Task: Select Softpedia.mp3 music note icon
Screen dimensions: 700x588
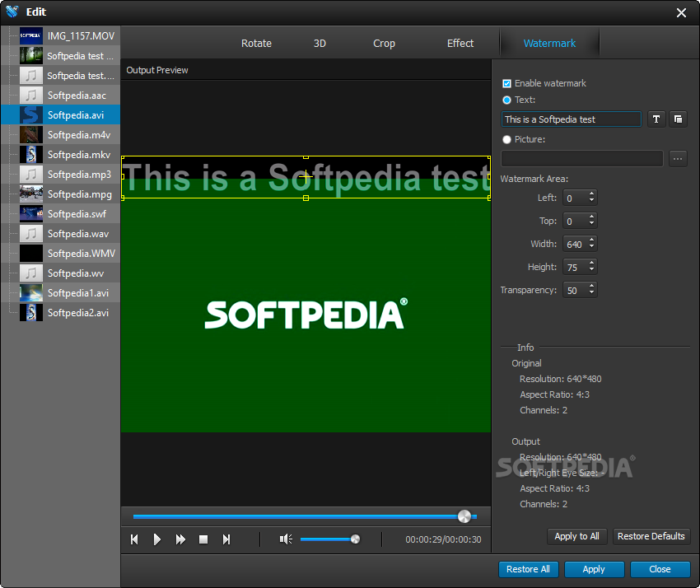Action: (31, 174)
